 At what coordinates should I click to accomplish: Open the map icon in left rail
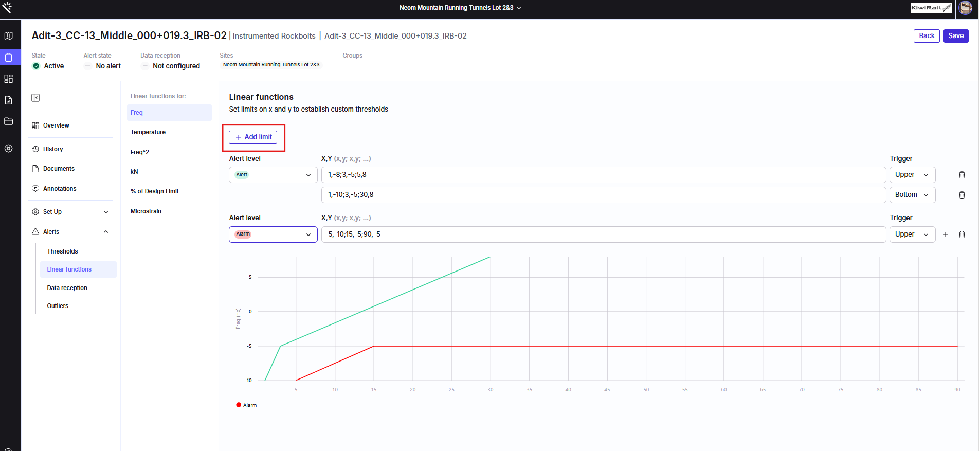[x=9, y=35]
